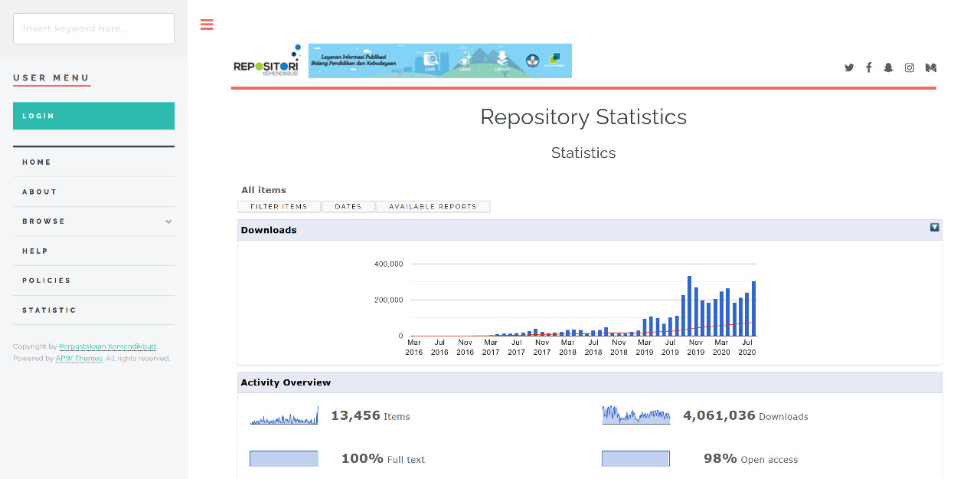980x479 pixels.
Task: Click the publication info banner image
Action: (x=439, y=61)
